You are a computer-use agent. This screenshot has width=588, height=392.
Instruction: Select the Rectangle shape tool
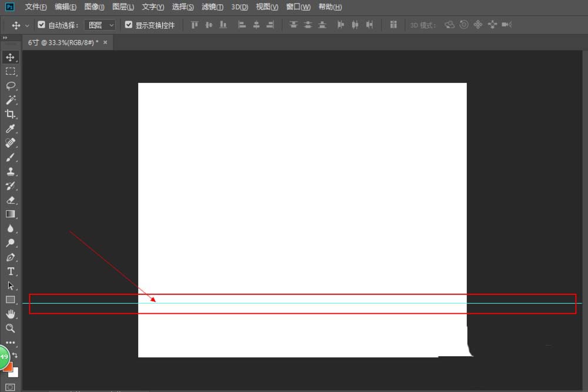10,300
